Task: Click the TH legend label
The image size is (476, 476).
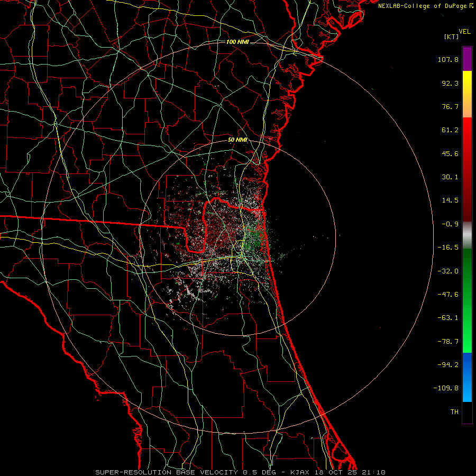Action: pos(454,412)
